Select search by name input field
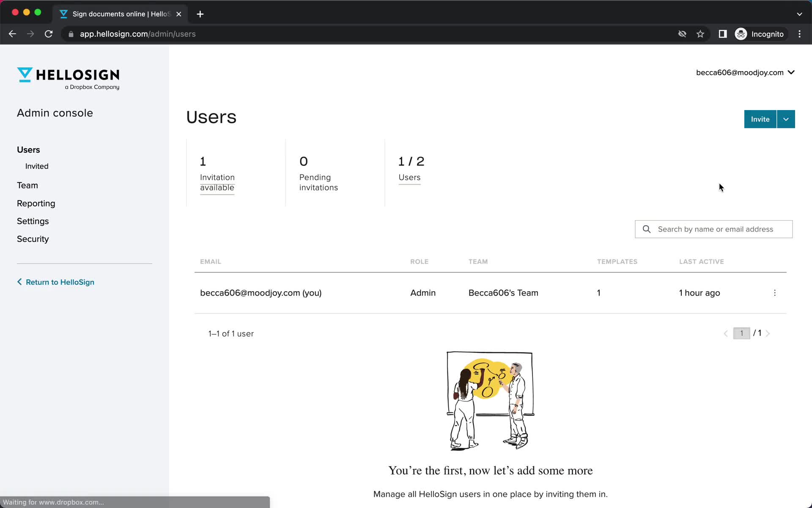 714,229
